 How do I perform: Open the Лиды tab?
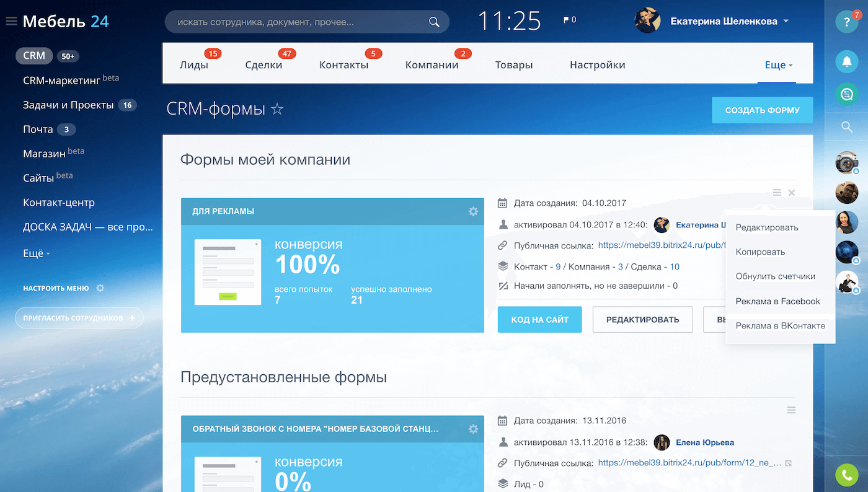(194, 65)
